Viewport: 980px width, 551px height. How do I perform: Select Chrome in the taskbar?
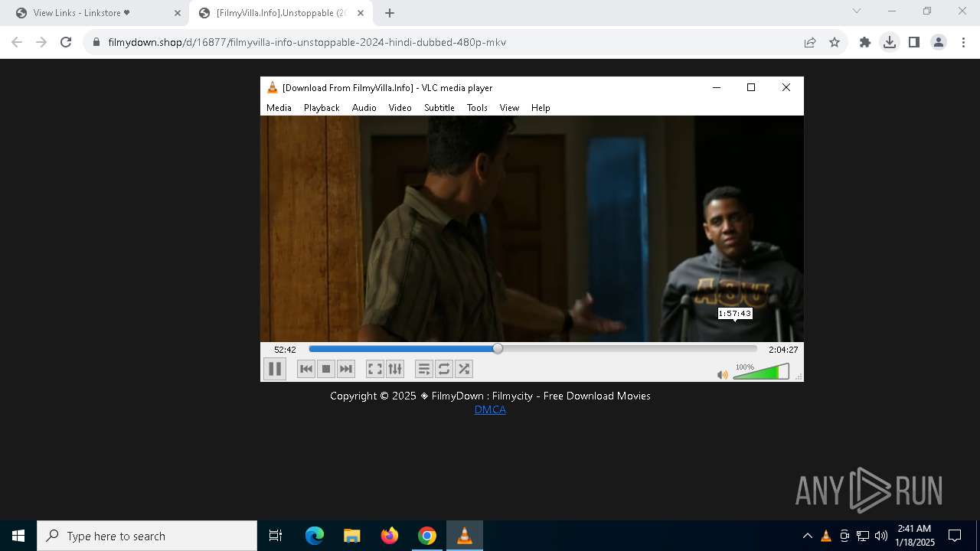click(x=427, y=536)
